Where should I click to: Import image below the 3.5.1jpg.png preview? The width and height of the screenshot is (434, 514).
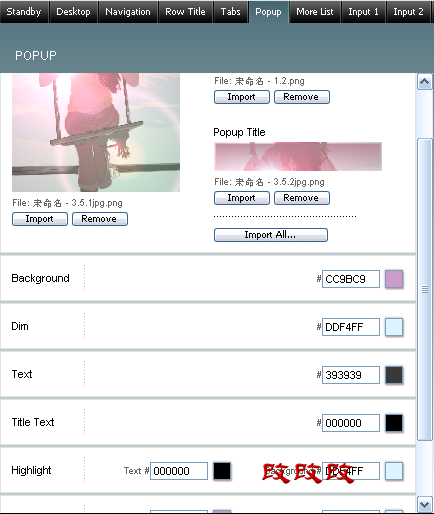[x=40, y=219]
